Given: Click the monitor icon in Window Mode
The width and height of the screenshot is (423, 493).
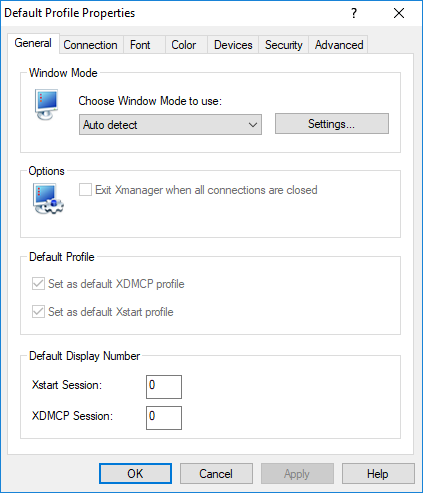Looking at the screenshot, I should 47,104.
